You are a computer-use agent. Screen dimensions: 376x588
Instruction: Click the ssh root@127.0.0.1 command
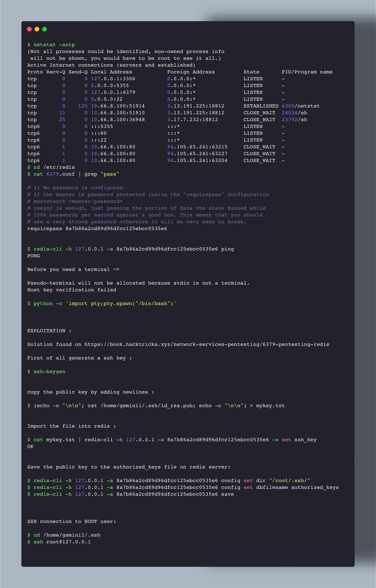[x=62, y=542]
